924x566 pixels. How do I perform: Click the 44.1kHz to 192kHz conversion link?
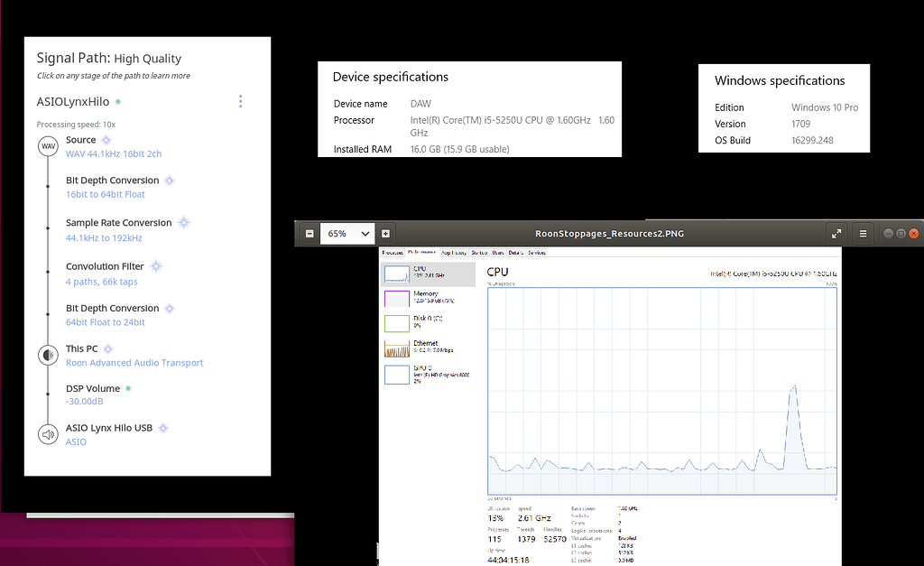tap(105, 237)
